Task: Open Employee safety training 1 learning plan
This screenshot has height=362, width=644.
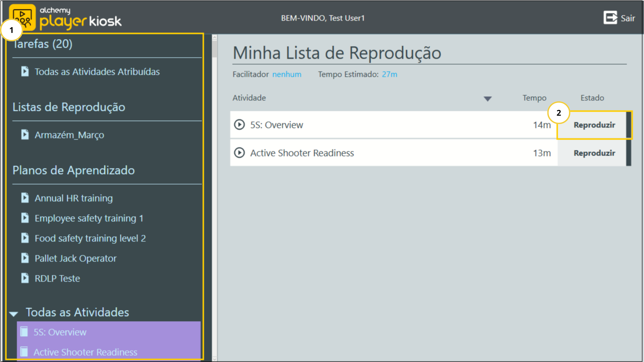Action: click(x=89, y=218)
